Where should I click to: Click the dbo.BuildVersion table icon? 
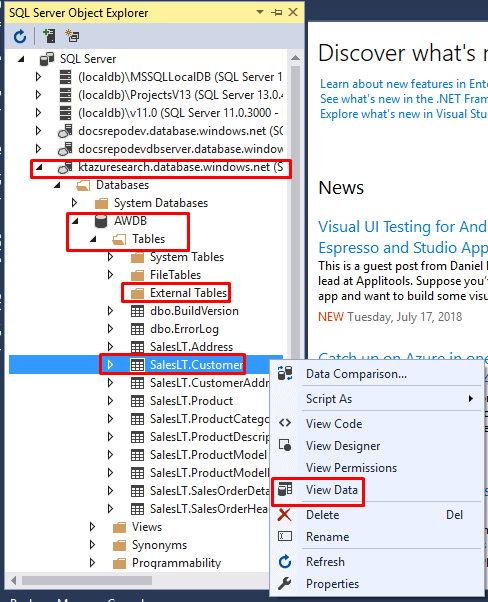[137, 311]
